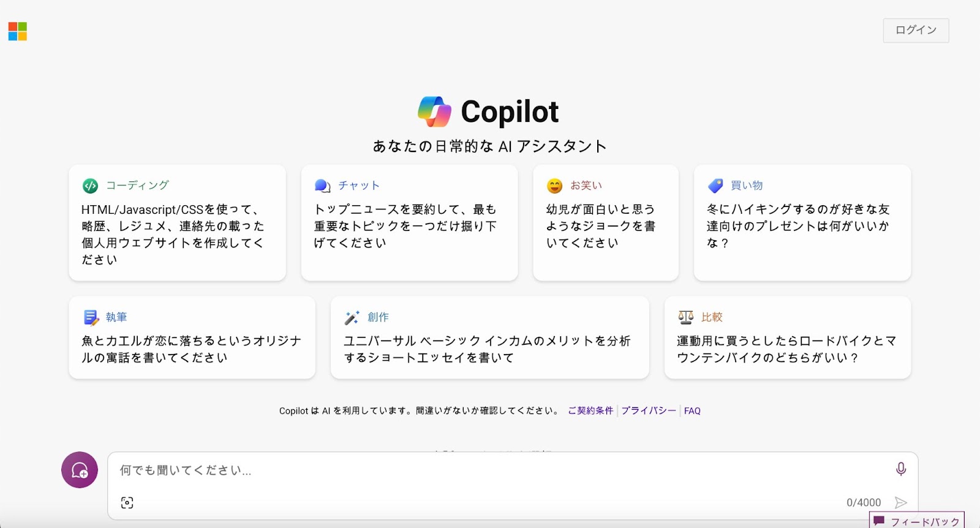Activate the microphone voice input icon
Screen dimensions: 980x528
coord(901,469)
